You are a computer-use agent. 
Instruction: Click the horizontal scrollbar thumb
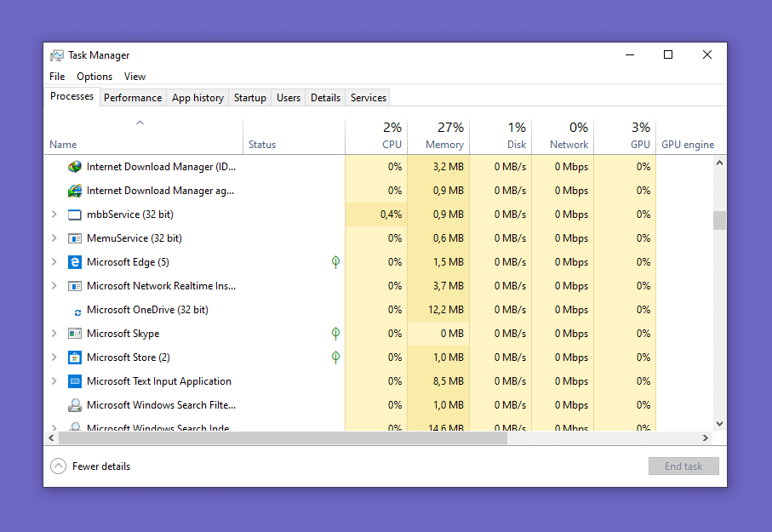283,438
